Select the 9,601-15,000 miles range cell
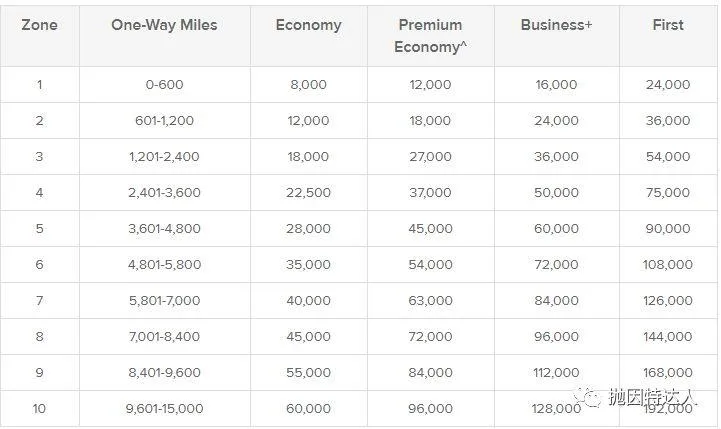721x429 pixels. point(164,408)
